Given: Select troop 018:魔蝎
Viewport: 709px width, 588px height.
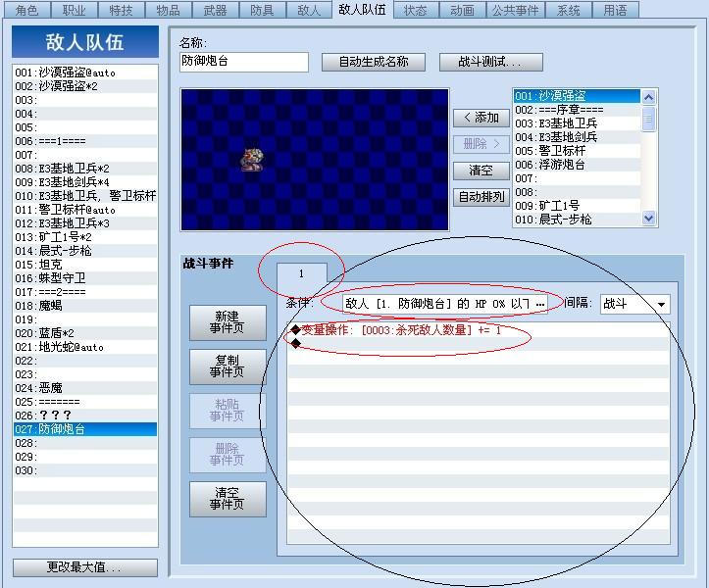Looking at the screenshot, I should coord(85,306).
